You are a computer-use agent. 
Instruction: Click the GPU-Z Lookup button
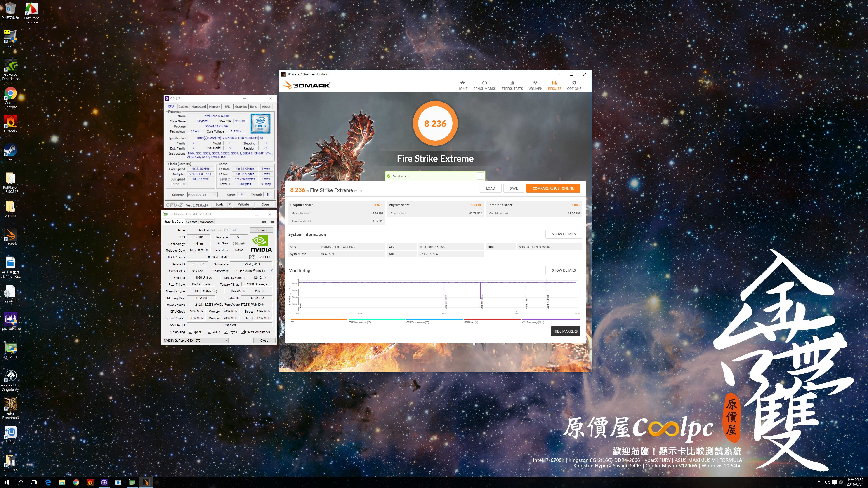pos(261,230)
